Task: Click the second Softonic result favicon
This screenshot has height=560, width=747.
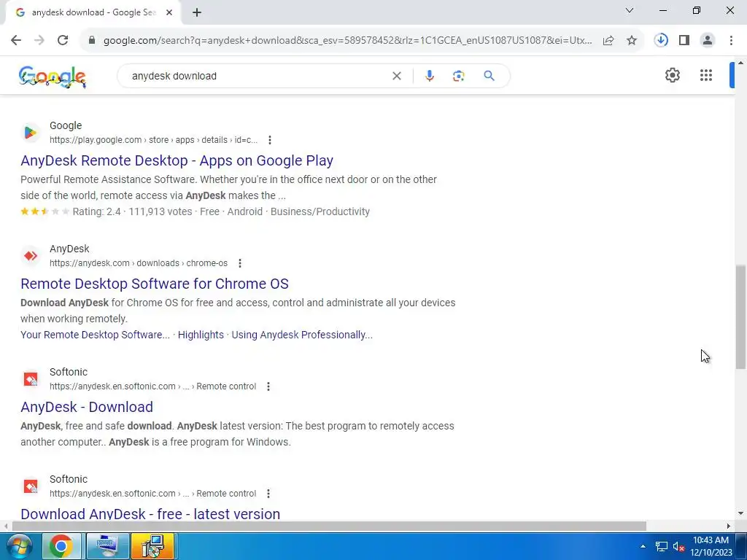Action: point(31,486)
